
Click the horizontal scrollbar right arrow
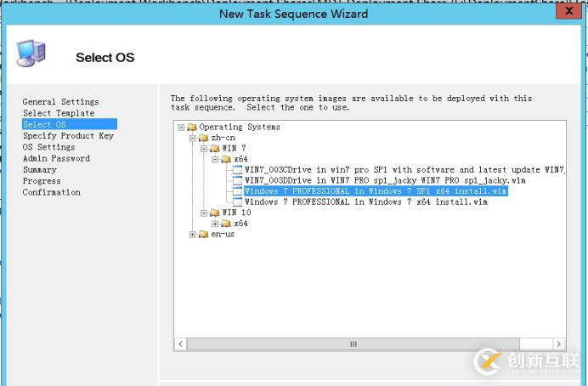click(x=559, y=344)
